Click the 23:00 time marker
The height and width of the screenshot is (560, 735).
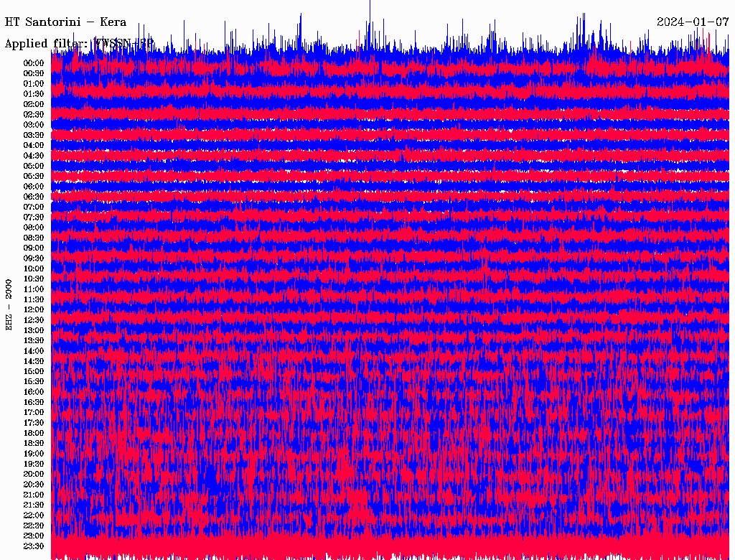point(34,536)
